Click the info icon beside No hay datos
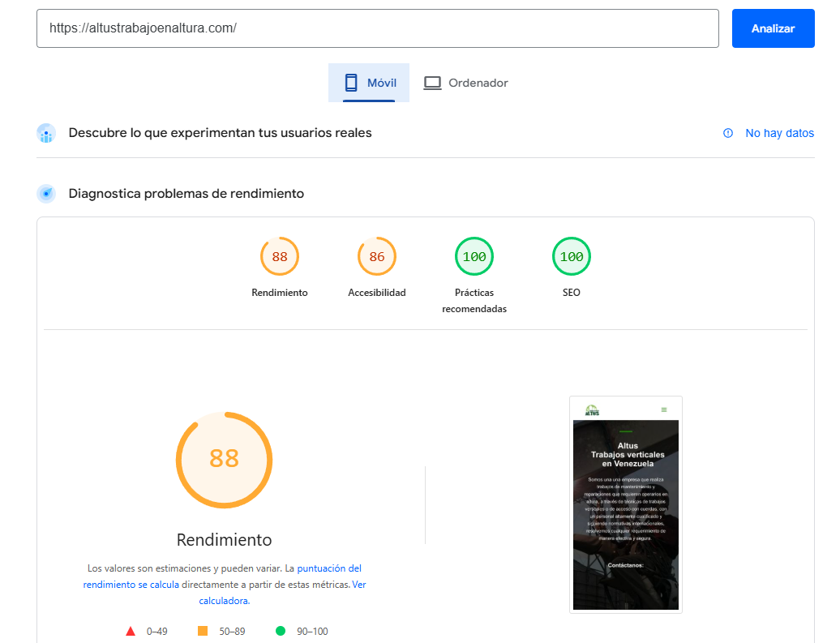The width and height of the screenshot is (840, 643). coord(728,133)
